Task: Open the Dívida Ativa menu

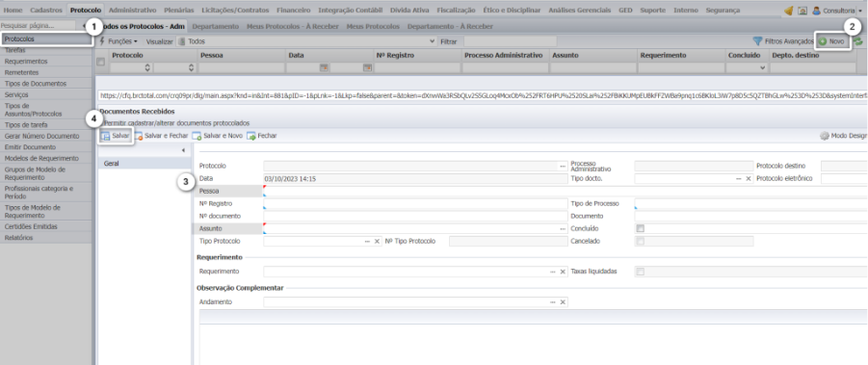Action: [410, 10]
